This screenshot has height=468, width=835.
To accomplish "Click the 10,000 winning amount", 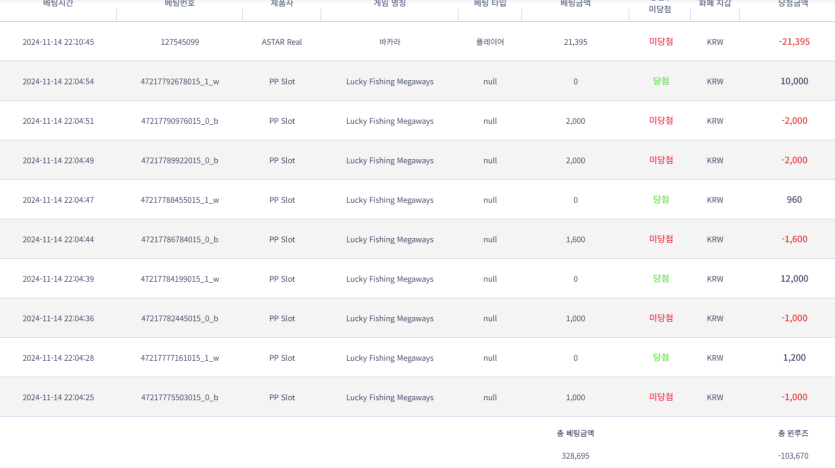I will [x=794, y=82].
